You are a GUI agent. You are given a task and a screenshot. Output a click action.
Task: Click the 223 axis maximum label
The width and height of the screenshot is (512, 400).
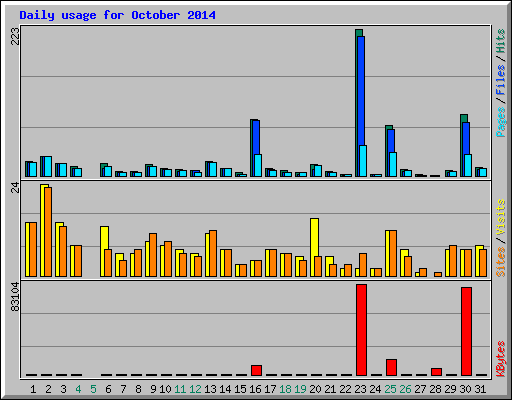tap(15, 36)
